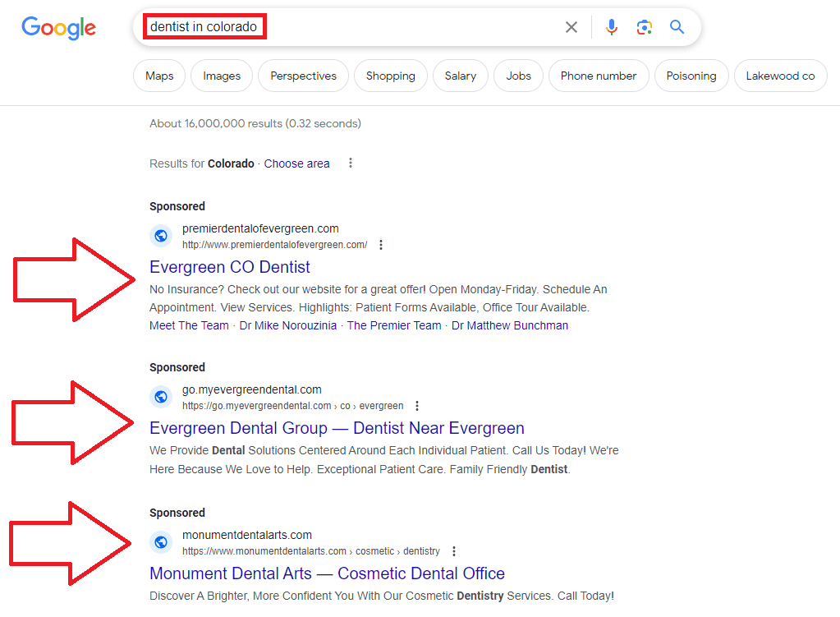840x617 pixels.
Task: Switch to the Maps results tab
Action: click(158, 75)
